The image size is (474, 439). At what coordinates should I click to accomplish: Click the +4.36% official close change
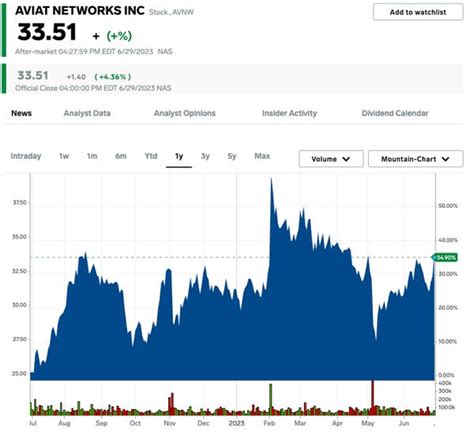coord(113,77)
